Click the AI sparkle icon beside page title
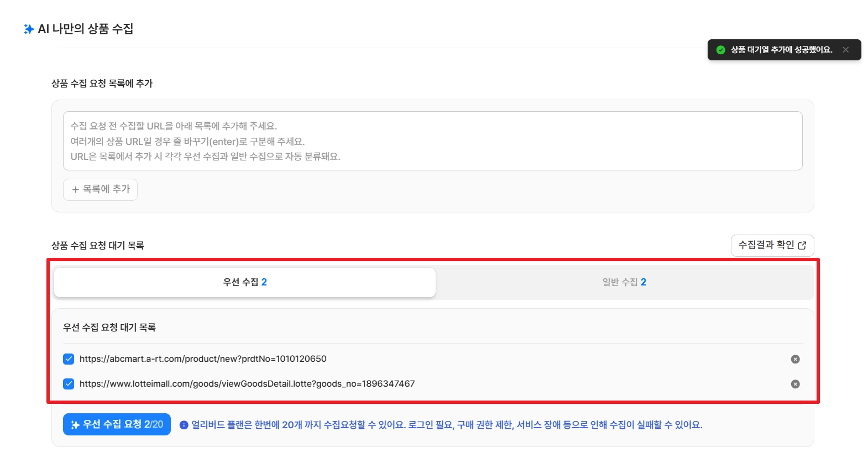Viewport: 868px width, 452px height. 29,29
